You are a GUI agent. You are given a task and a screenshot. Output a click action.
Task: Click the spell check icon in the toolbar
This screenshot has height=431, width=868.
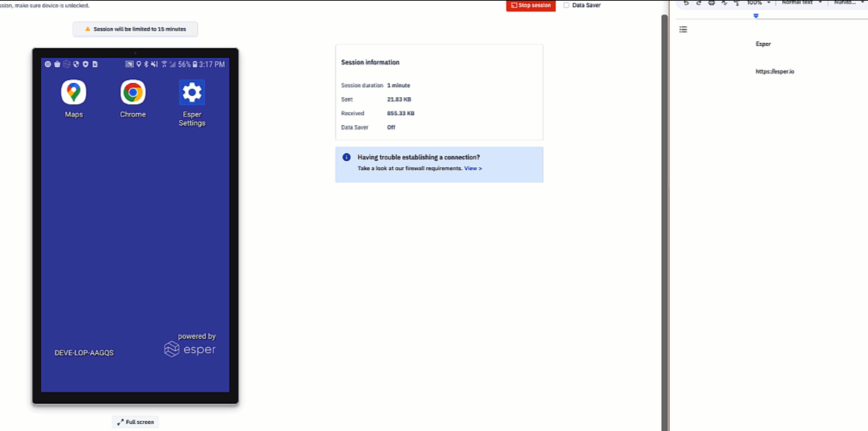coord(724,3)
